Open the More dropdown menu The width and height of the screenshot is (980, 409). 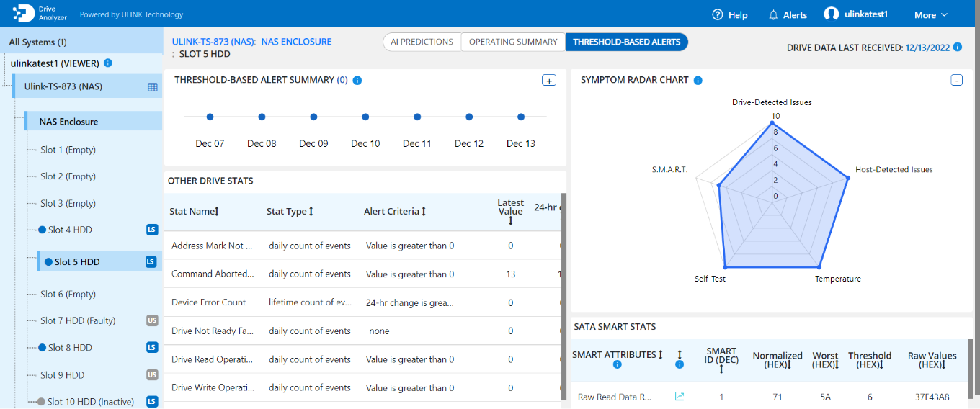pyautogui.click(x=931, y=14)
